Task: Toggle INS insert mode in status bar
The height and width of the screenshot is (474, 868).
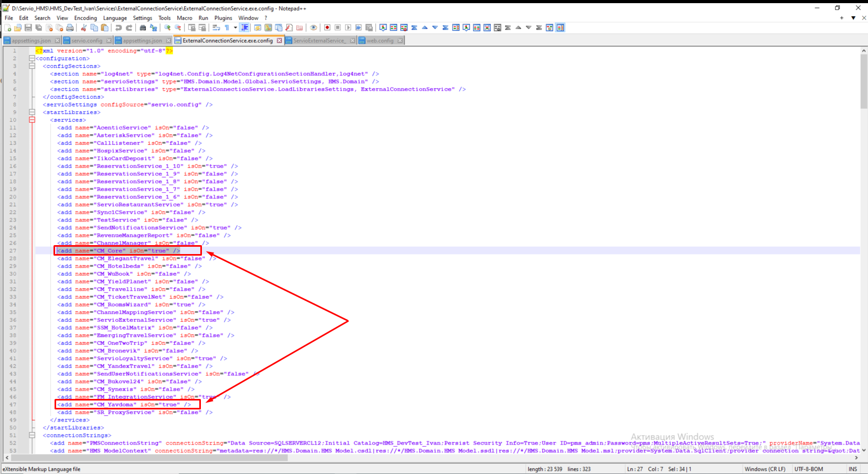Action: pyautogui.click(x=853, y=469)
